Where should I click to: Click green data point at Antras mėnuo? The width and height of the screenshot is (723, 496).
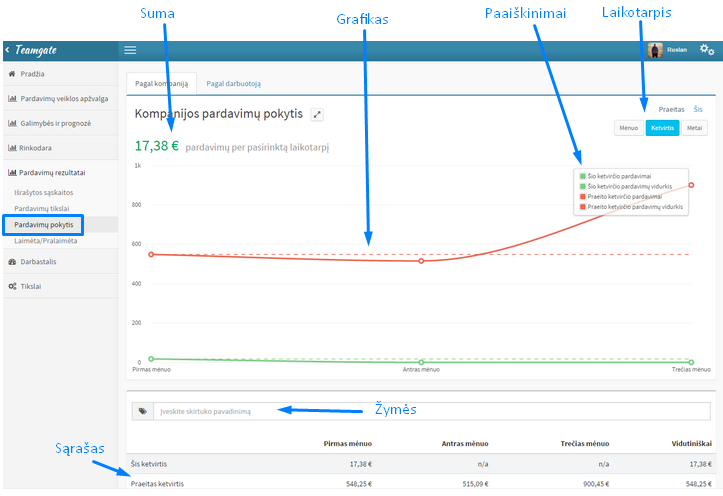pyautogui.click(x=421, y=362)
